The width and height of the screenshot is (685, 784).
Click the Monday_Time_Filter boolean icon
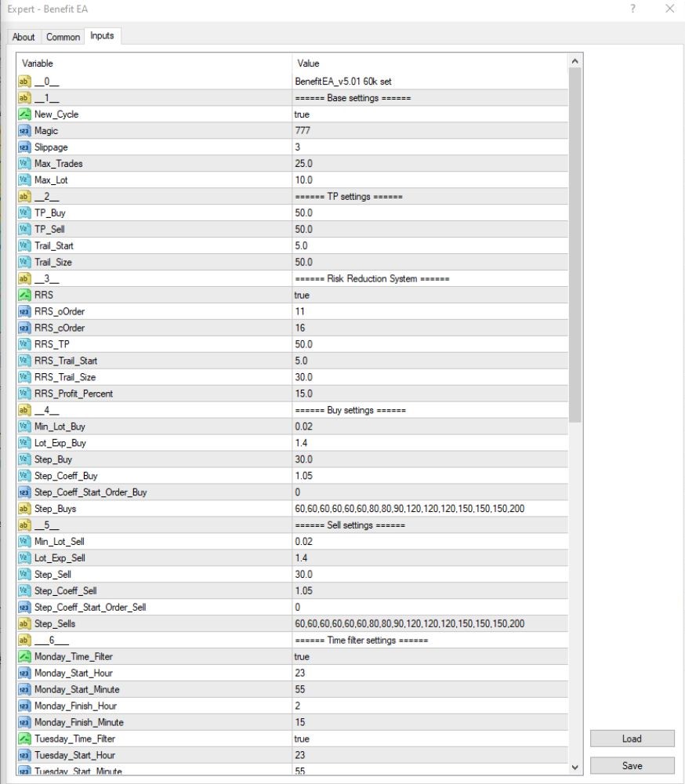click(x=24, y=656)
